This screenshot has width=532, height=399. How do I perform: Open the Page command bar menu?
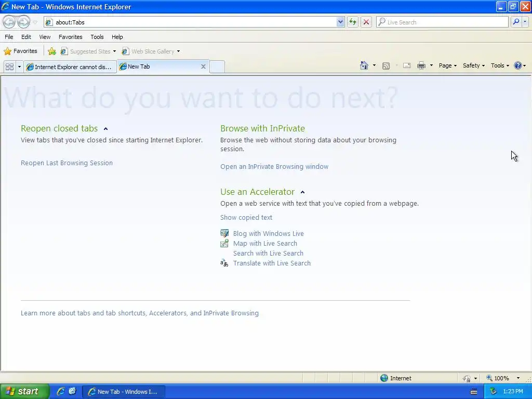point(448,65)
